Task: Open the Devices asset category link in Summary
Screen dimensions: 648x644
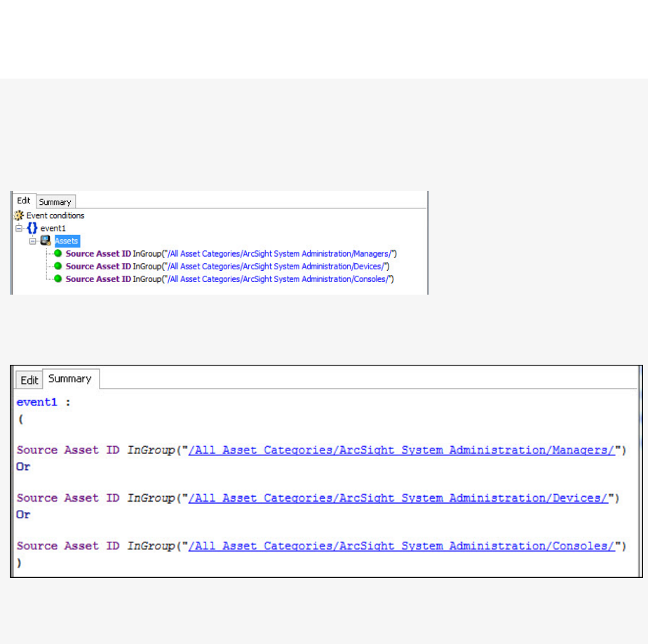Action: click(x=398, y=498)
